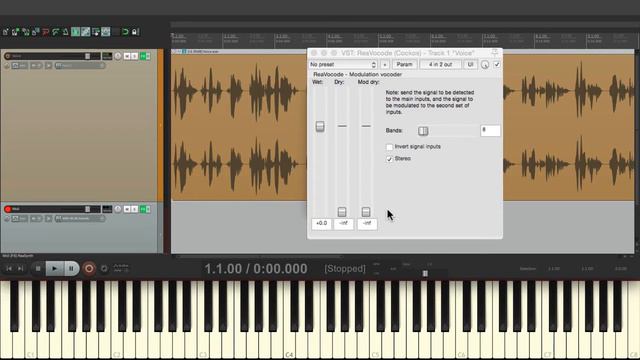The height and width of the screenshot is (360, 640).
Task: Click the Bands slider handle
Action: [x=423, y=131]
